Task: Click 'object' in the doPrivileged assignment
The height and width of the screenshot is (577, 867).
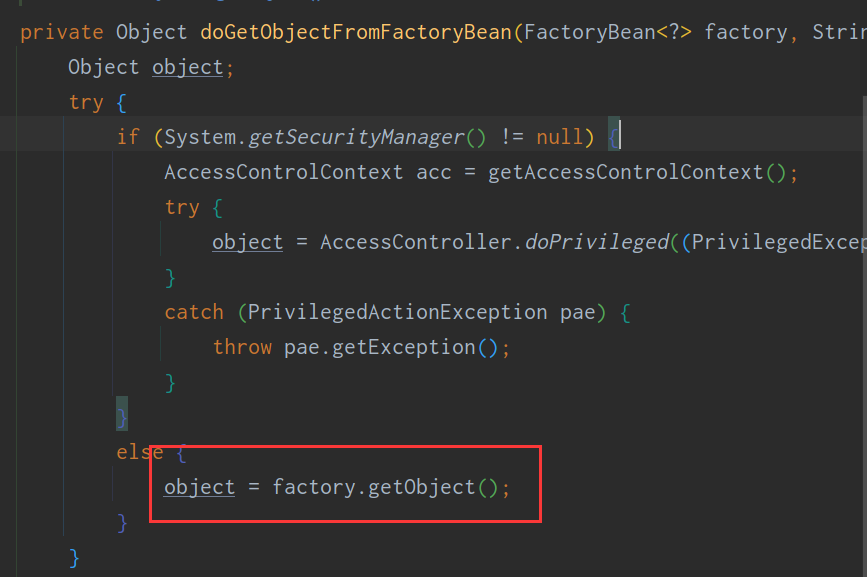Action: coord(247,242)
